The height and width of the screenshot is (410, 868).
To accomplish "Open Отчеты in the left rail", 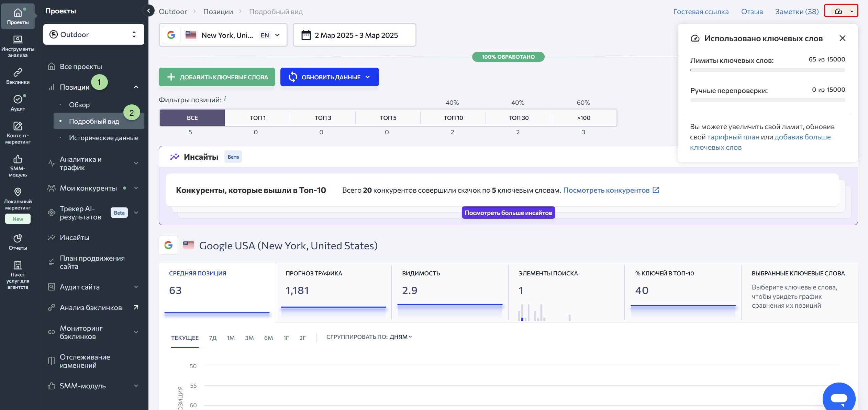I will point(18,242).
